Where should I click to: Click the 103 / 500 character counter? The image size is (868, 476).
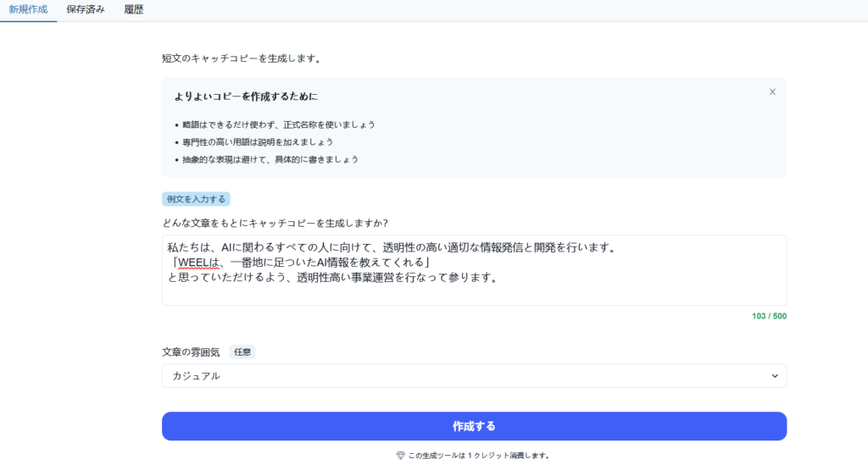(769, 316)
